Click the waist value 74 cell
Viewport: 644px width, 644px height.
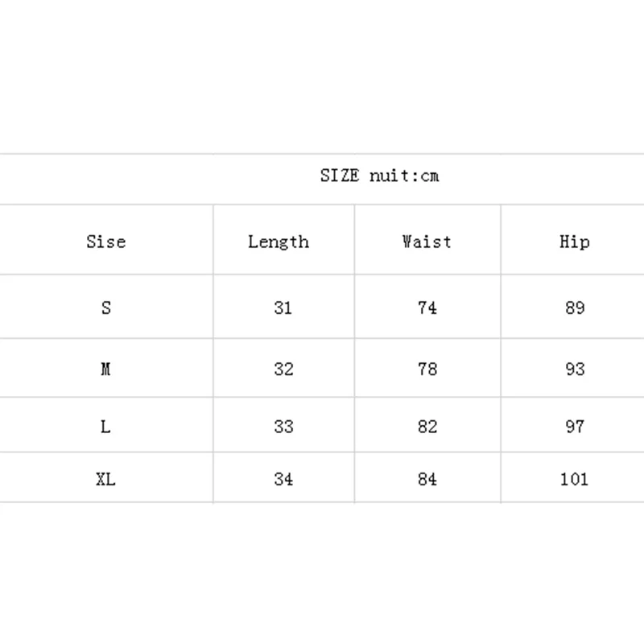click(427, 308)
